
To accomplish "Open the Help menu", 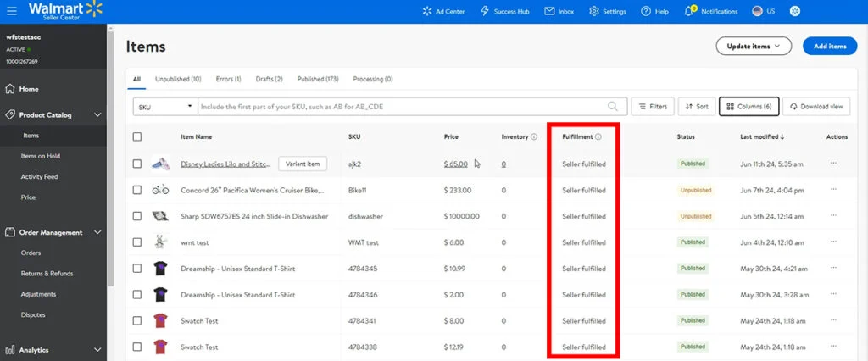I will click(654, 11).
